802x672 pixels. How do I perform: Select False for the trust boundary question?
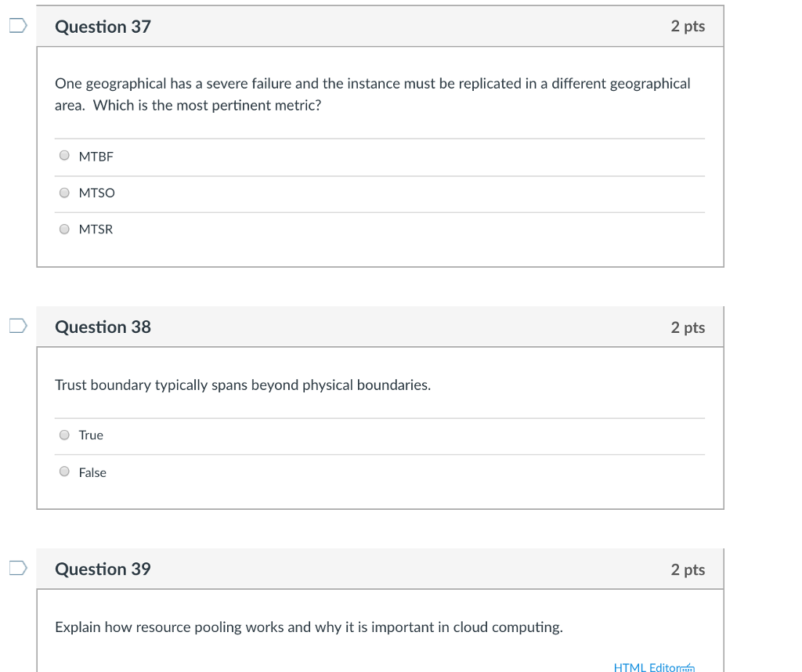click(64, 471)
